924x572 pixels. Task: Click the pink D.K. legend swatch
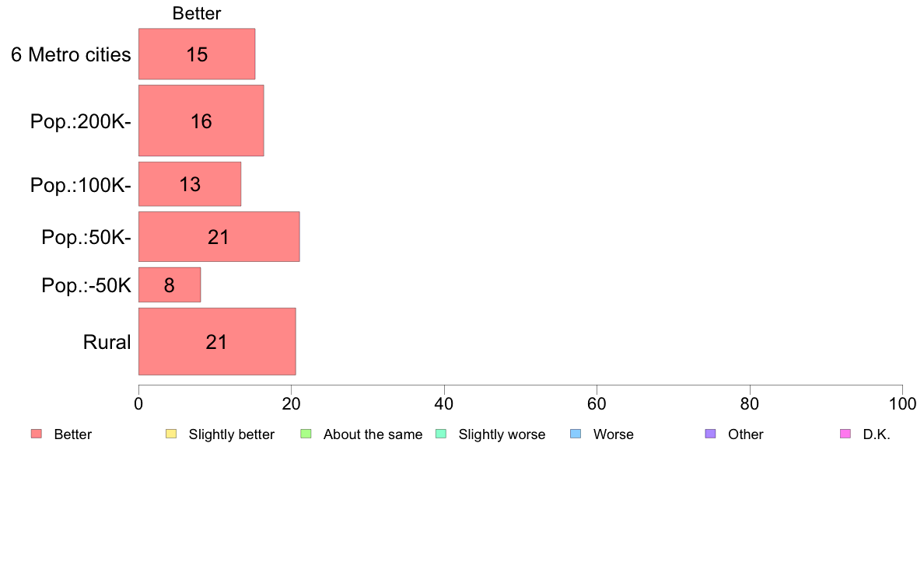845,434
